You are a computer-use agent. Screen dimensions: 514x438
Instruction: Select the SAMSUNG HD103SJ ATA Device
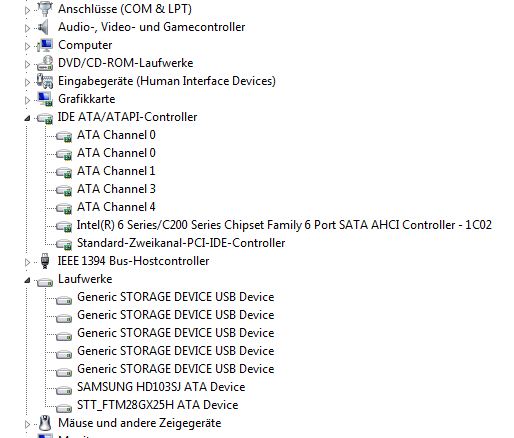tap(161, 387)
